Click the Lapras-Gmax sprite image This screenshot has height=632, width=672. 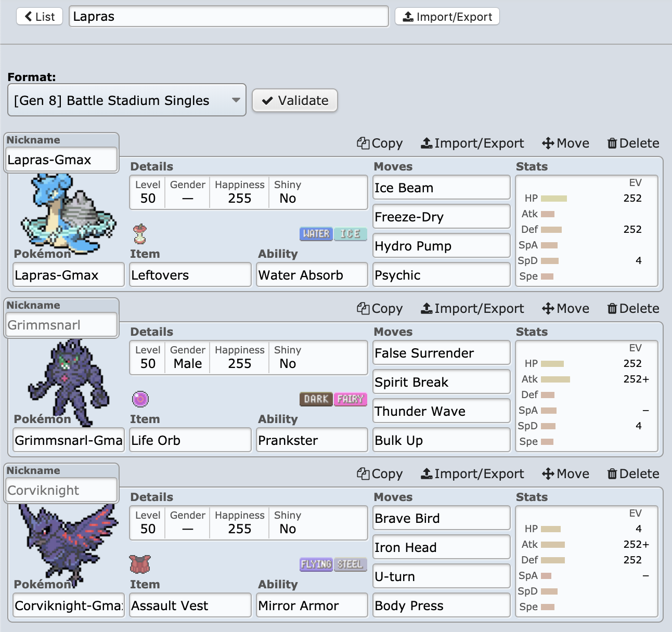tap(68, 214)
